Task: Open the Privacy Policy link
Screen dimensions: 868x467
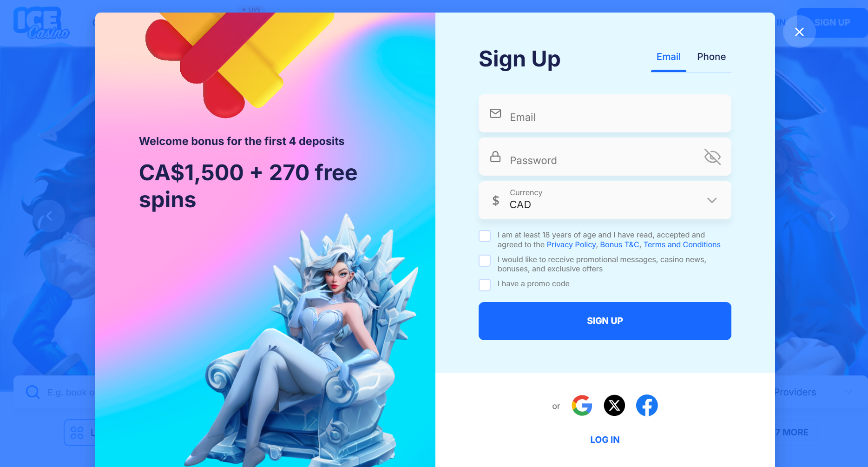Action: click(x=571, y=245)
